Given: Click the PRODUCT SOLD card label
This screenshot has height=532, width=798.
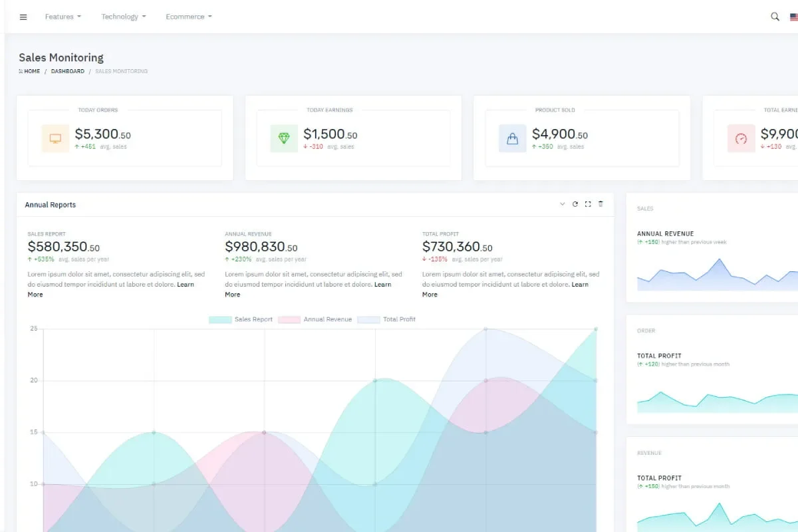Looking at the screenshot, I should pos(555,110).
